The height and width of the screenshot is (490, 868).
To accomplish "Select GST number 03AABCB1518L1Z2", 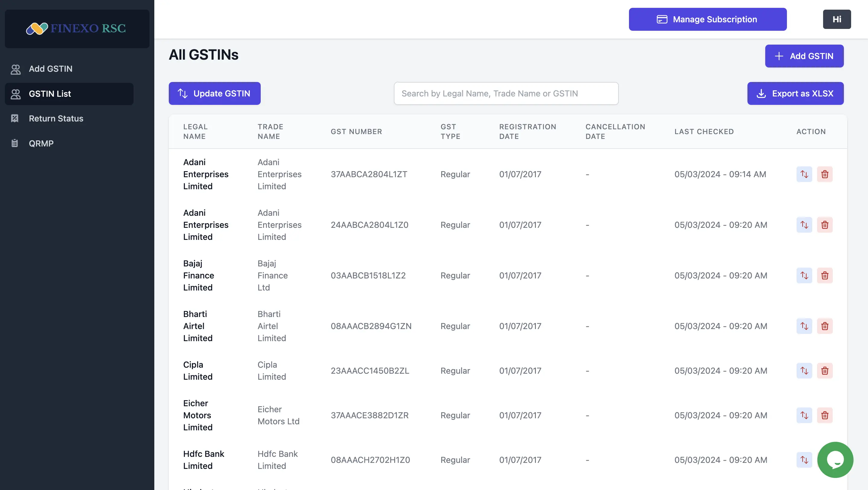I will (x=368, y=275).
